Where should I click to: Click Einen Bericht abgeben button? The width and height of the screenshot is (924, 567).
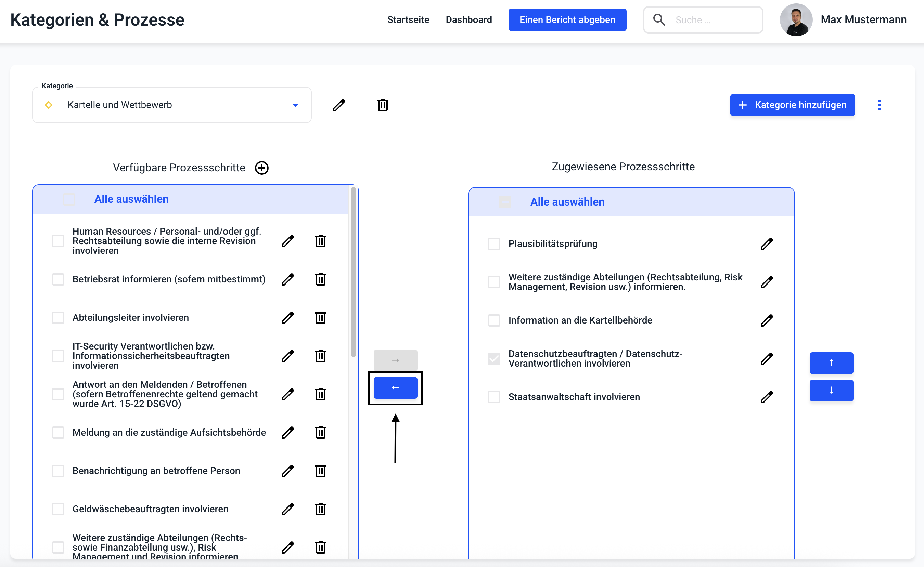[567, 19]
